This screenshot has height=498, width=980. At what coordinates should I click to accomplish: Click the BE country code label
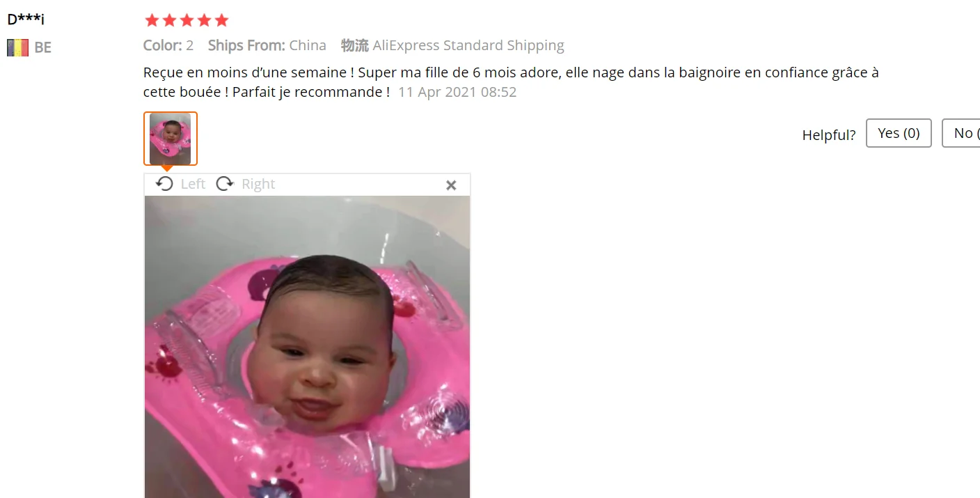(43, 47)
